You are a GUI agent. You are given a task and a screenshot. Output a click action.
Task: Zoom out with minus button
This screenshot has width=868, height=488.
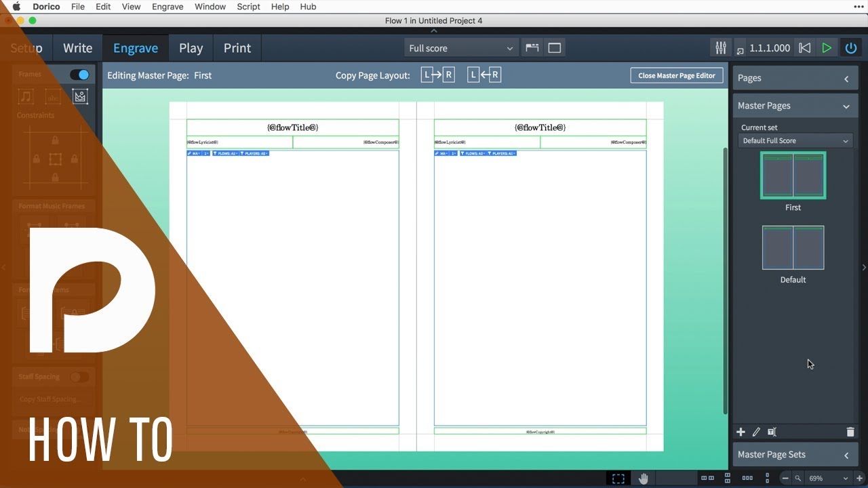pyautogui.click(x=785, y=479)
